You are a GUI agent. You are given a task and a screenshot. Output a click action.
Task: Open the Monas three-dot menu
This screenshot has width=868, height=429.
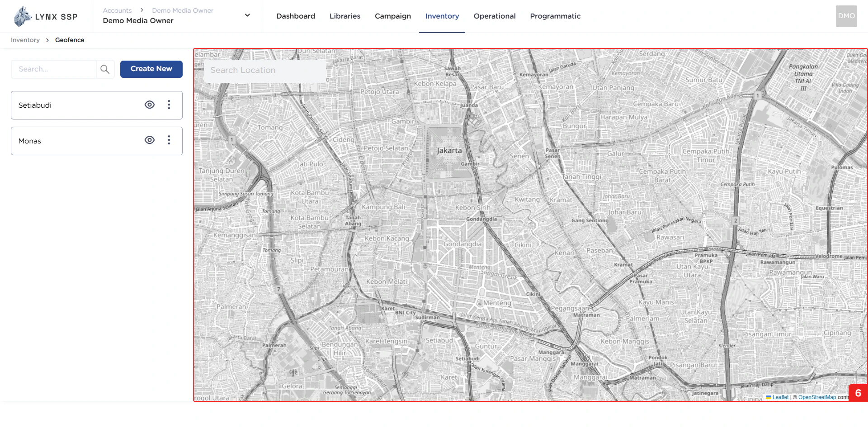click(x=169, y=140)
